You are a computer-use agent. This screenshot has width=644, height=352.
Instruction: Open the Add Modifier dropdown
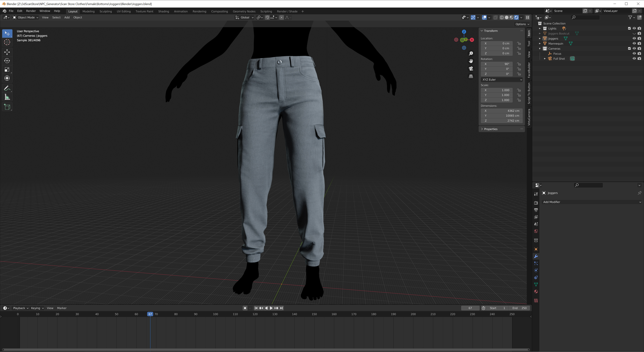click(592, 202)
